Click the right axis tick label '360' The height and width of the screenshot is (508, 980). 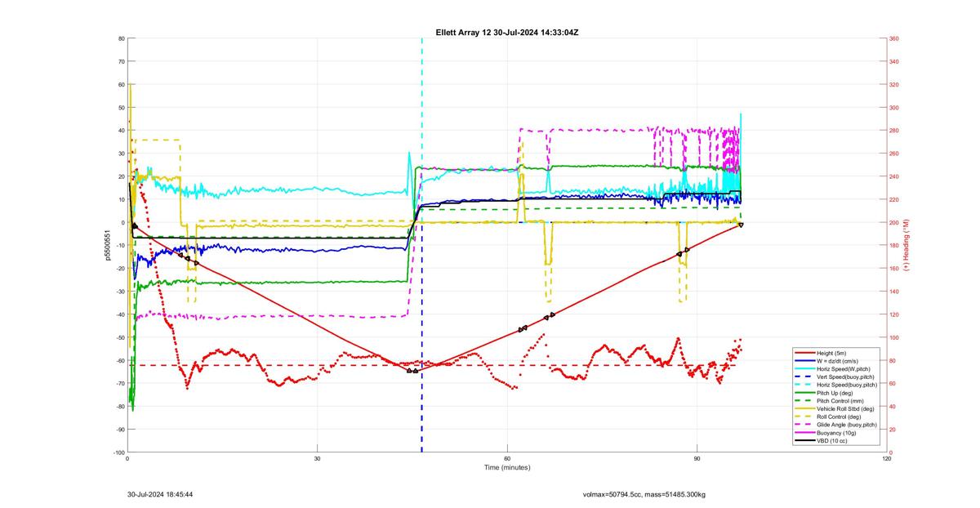pyautogui.click(x=894, y=38)
